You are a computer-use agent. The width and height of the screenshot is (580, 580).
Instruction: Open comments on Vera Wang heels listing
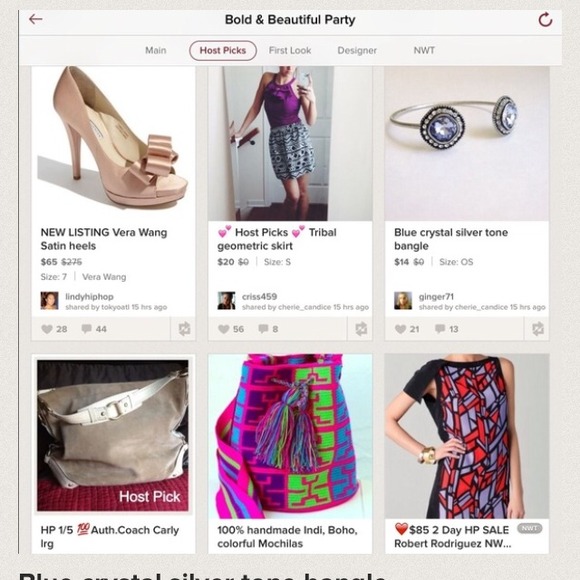tap(94, 329)
